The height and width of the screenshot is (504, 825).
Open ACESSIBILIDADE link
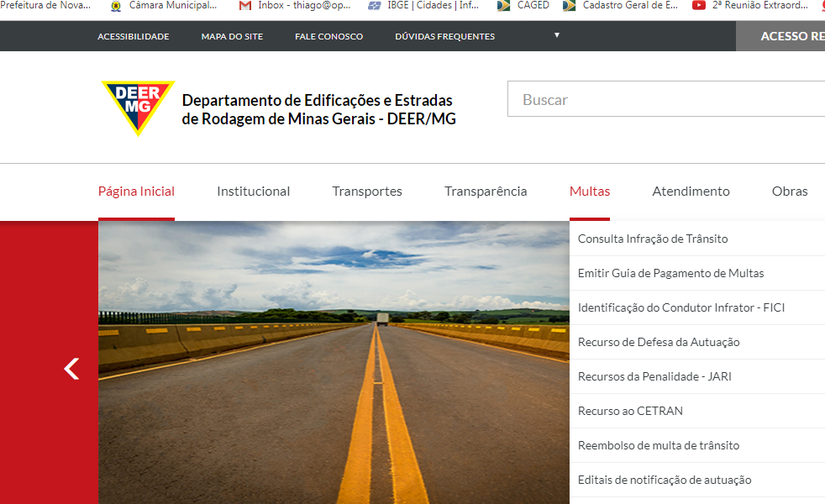pos(133,36)
